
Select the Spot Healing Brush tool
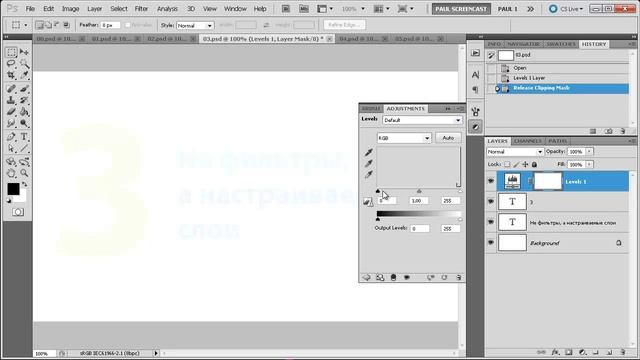coord(11,89)
